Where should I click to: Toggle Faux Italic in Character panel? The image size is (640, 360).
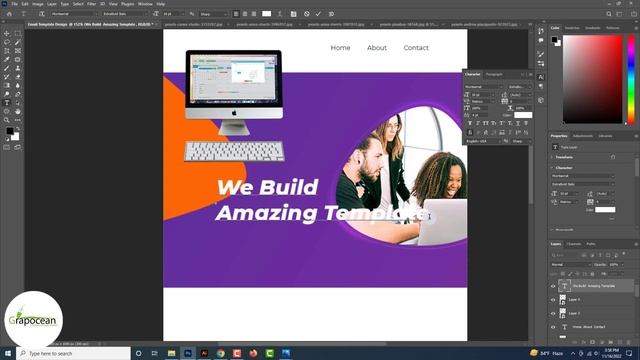click(478, 123)
